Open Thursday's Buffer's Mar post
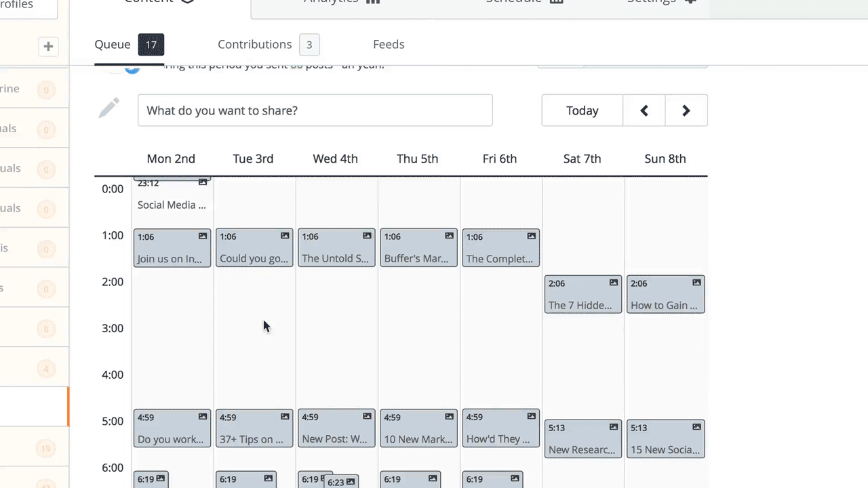 pyautogui.click(x=418, y=248)
